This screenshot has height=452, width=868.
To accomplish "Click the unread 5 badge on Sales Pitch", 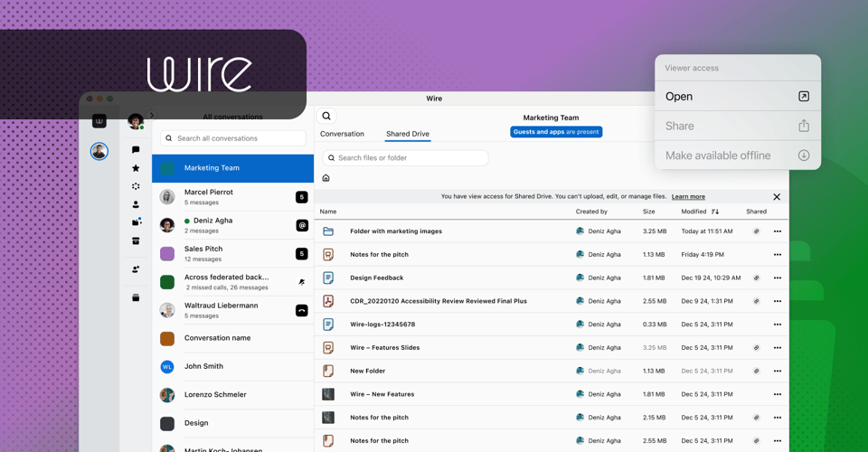I will tap(302, 254).
